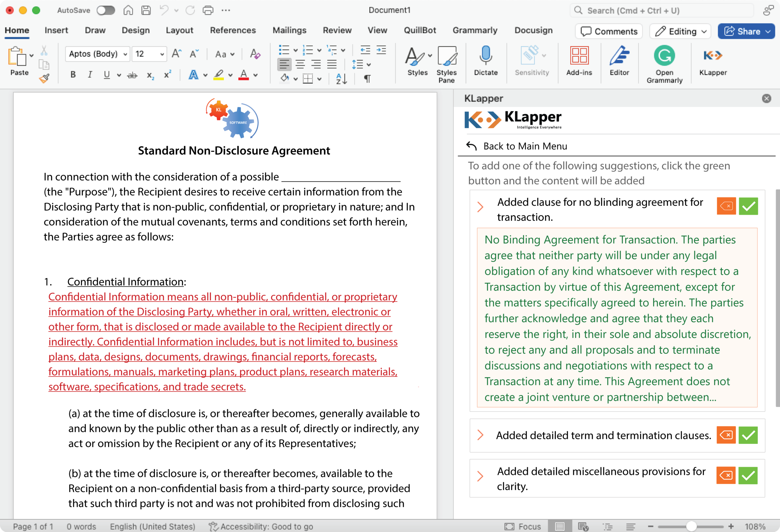Open the Styles Pane
This screenshot has width=780, height=532.
coord(447,64)
